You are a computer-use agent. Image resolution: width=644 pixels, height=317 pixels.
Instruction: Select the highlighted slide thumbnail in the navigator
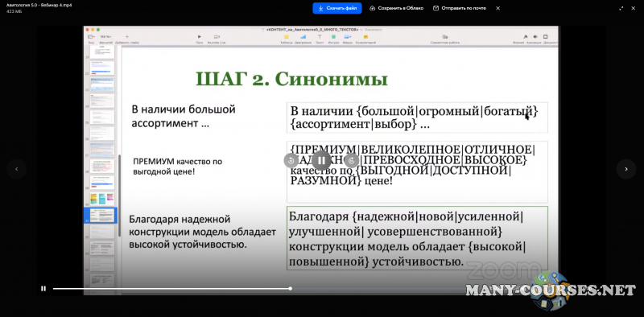pyautogui.click(x=102, y=215)
